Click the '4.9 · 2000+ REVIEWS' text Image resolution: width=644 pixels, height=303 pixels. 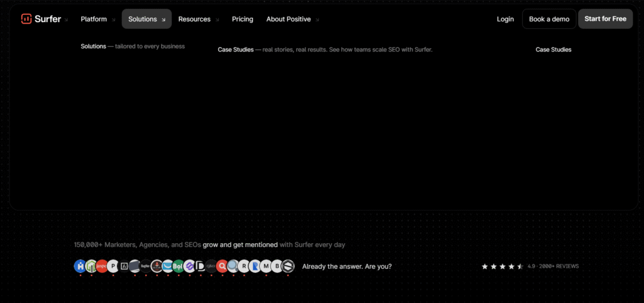tap(553, 266)
